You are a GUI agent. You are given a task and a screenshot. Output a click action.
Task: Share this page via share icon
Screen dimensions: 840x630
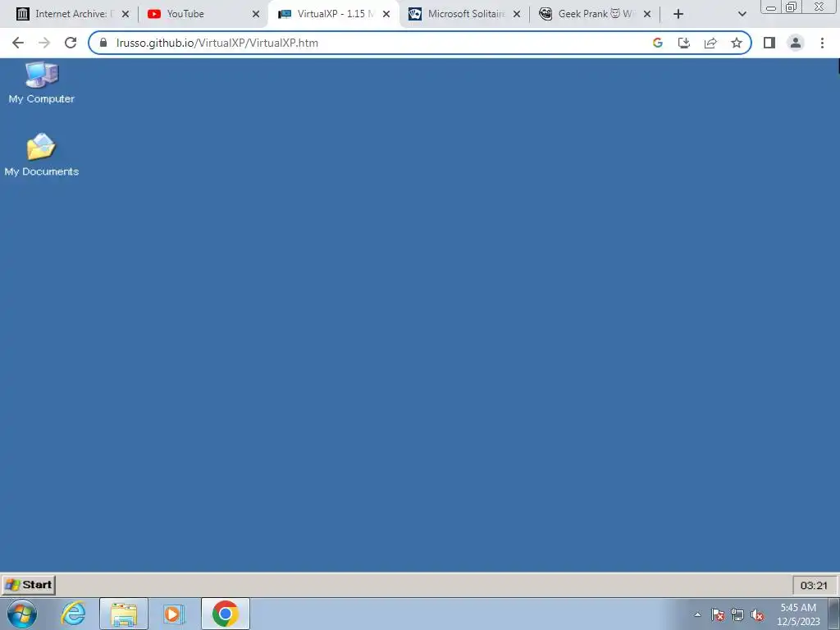[710, 43]
